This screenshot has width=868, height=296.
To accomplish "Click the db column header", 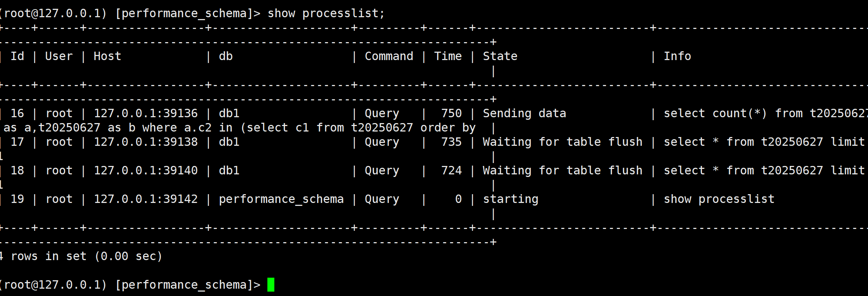I will (226, 56).
